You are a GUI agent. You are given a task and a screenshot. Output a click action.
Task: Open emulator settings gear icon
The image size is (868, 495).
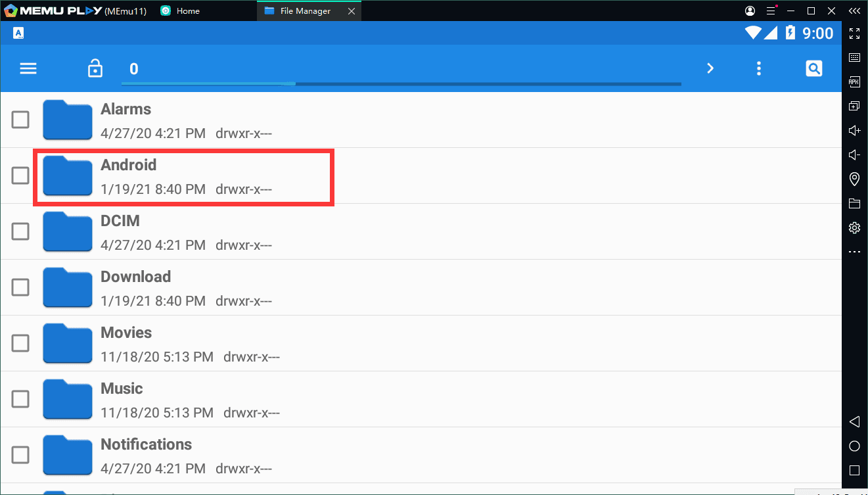tap(854, 227)
